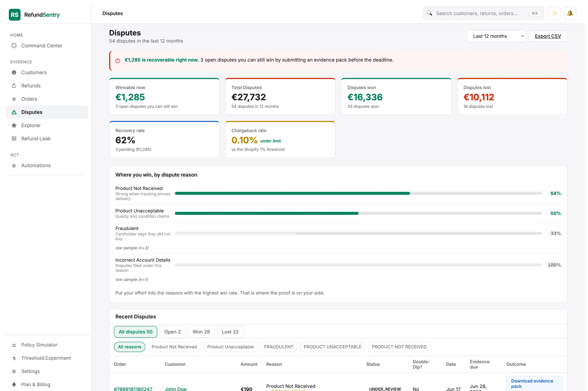The image size is (588, 391).
Task: Navigate to Orders
Action: click(x=47, y=99)
